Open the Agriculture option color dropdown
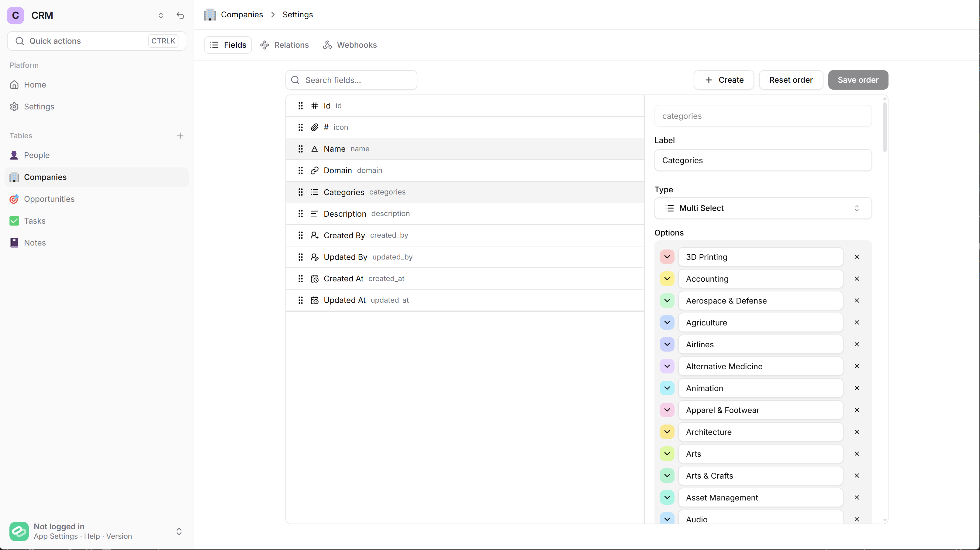Image resolution: width=980 pixels, height=550 pixels. click(x=667, y=322)
